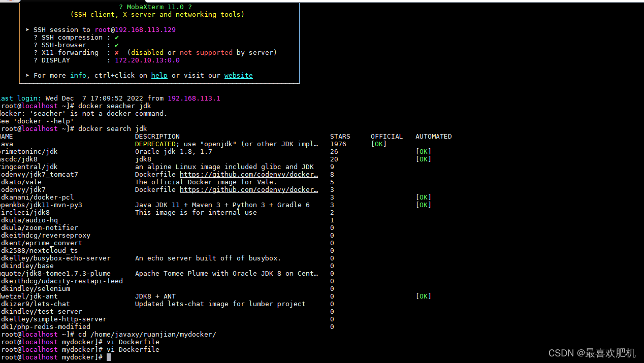This screenshot has width=644, height=363.
Task: Click the dkindley/selenium image name
Action: 35,288
